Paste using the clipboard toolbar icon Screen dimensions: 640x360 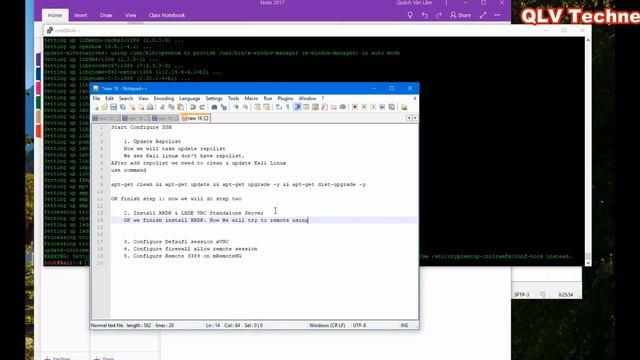point(180,107)
